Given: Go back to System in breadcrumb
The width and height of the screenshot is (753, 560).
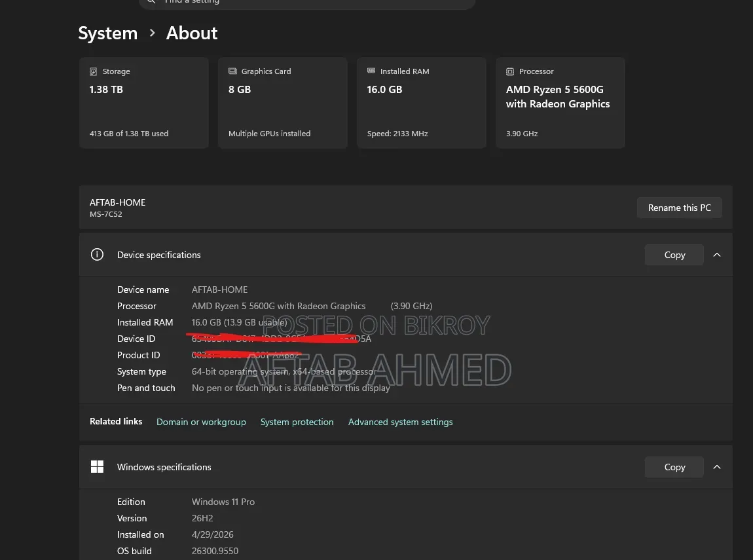Looking at the screenshot, I should pos(108,33).
